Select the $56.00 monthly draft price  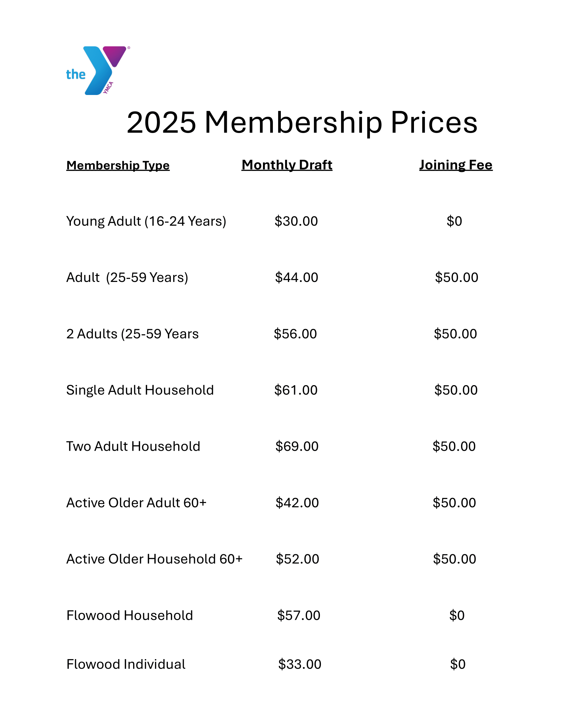tap(295, 334)
